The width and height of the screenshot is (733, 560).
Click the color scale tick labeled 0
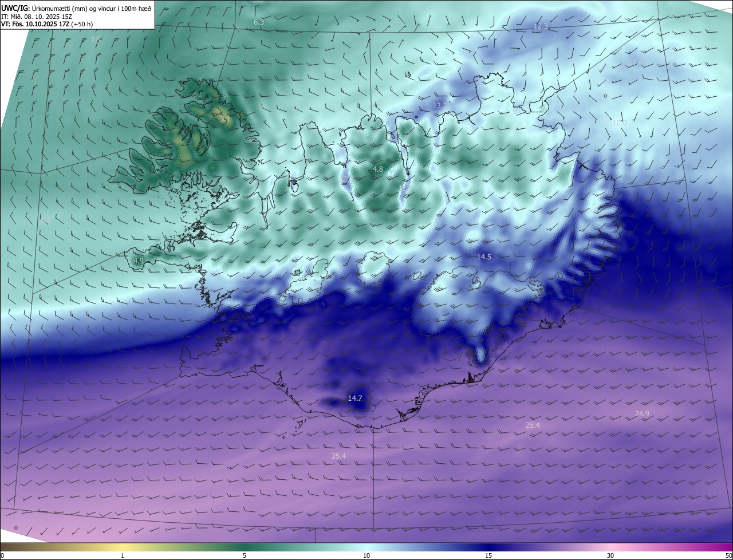pyautogui.click(x=2, y=555)
